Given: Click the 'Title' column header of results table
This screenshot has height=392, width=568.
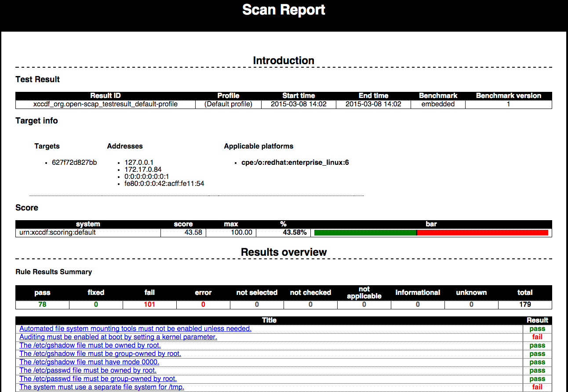Looking at the screenshot, I should 269,320.
